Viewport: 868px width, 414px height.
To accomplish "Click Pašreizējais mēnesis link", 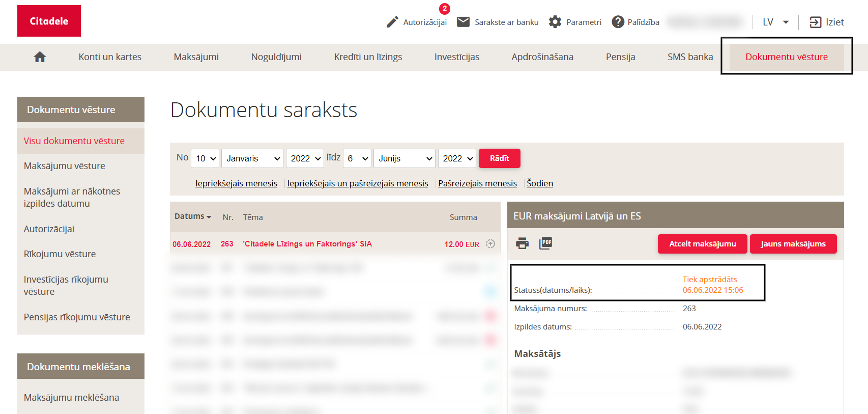I will point(477,183).
